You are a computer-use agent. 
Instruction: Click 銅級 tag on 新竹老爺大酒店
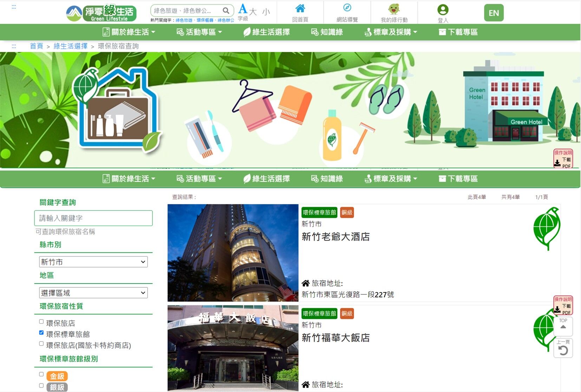coord(347,212)
